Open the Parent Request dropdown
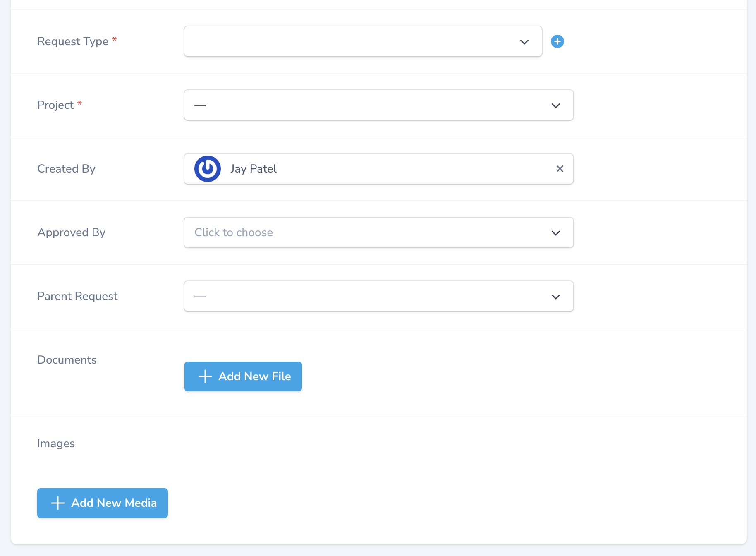 point(378,296)
